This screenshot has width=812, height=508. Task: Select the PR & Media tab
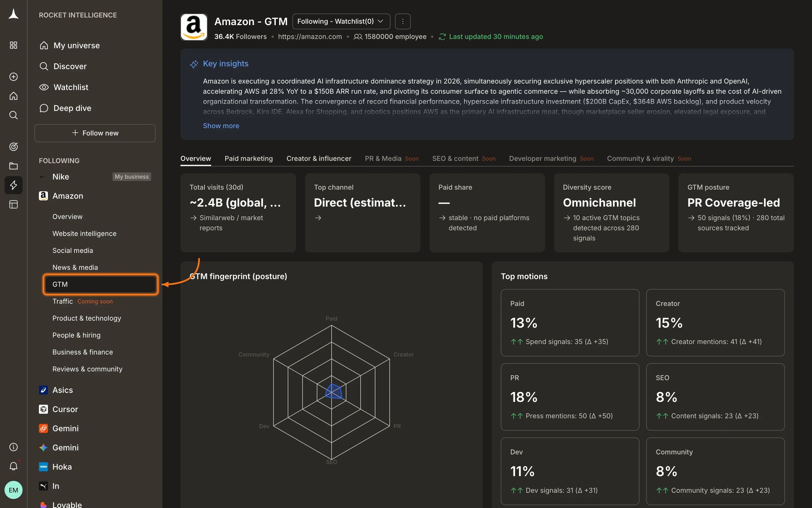click(392, 159)
